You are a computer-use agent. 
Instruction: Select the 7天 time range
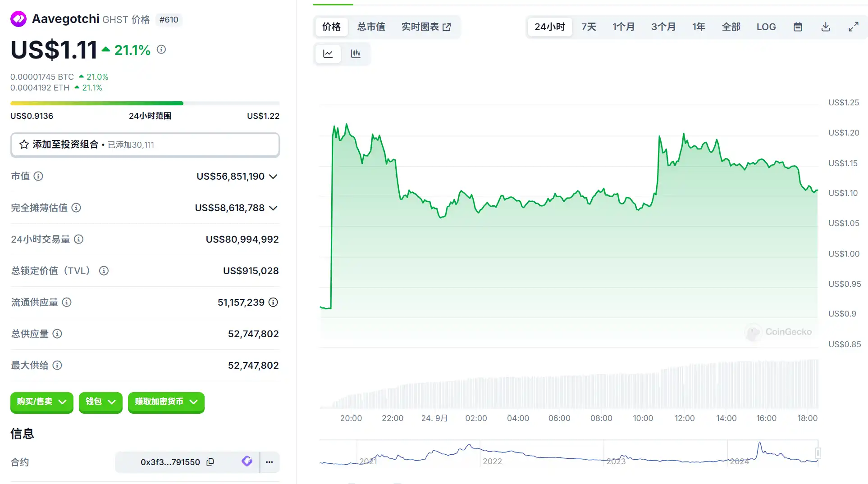(589, 27)
